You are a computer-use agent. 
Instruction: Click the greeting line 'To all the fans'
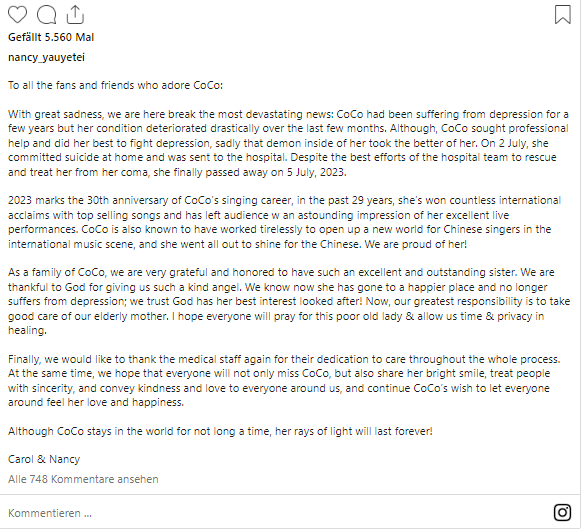click(116, 85)
